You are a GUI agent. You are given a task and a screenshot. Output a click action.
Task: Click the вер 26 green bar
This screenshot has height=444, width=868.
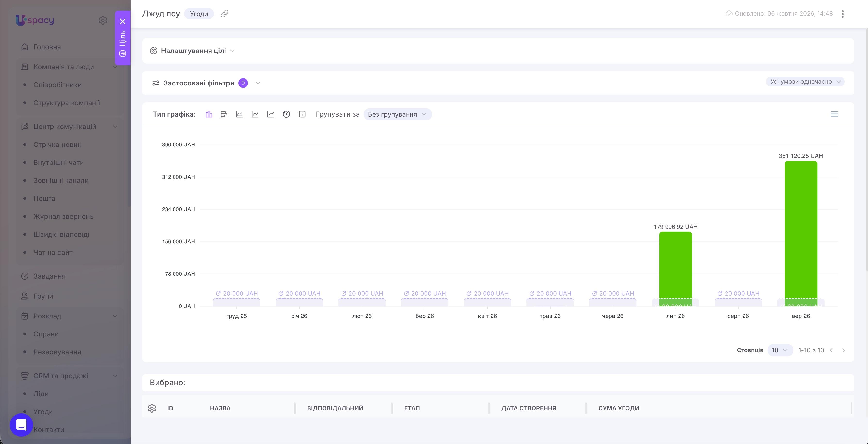click(801, 233)
